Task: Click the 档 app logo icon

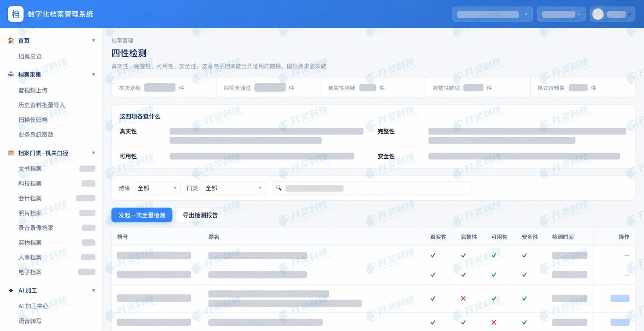Action: (15, 14)
